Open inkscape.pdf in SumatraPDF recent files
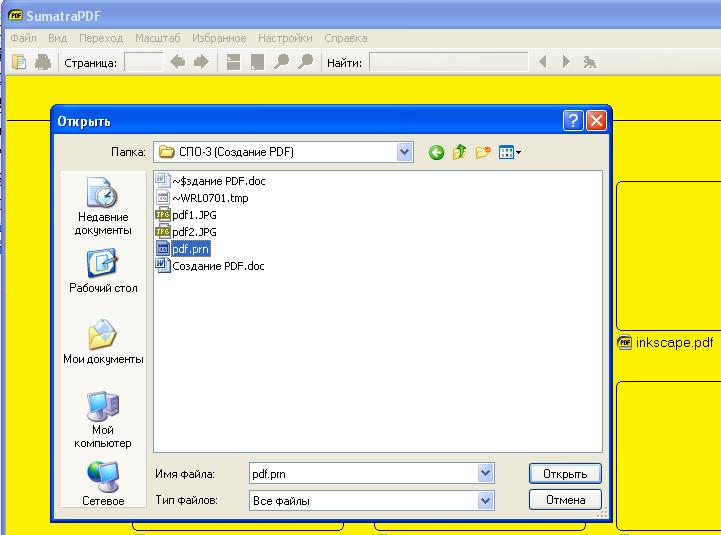Screen dimensions: 721x535 pyautogui.click(x=665, y=342)
